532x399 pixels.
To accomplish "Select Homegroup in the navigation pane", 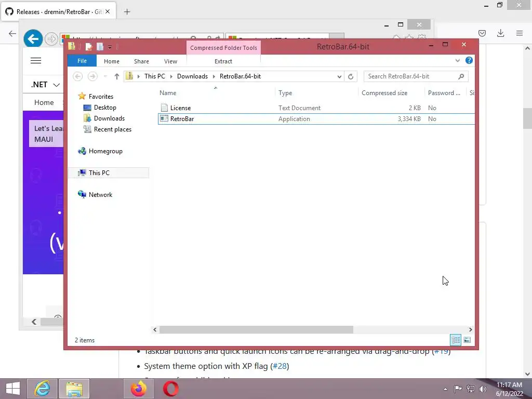I will point(105,151).
